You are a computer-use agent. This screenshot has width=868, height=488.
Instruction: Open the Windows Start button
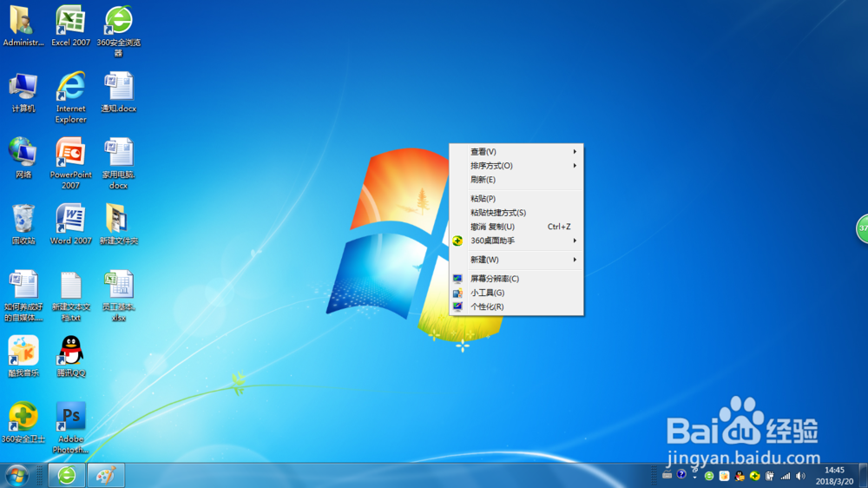(x=16, y=475)
